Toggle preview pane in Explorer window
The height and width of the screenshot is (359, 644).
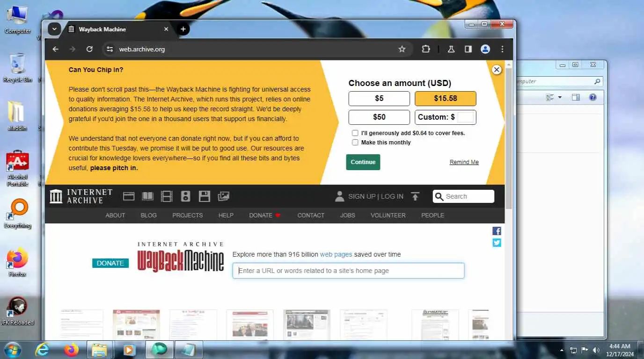[576, 98]
